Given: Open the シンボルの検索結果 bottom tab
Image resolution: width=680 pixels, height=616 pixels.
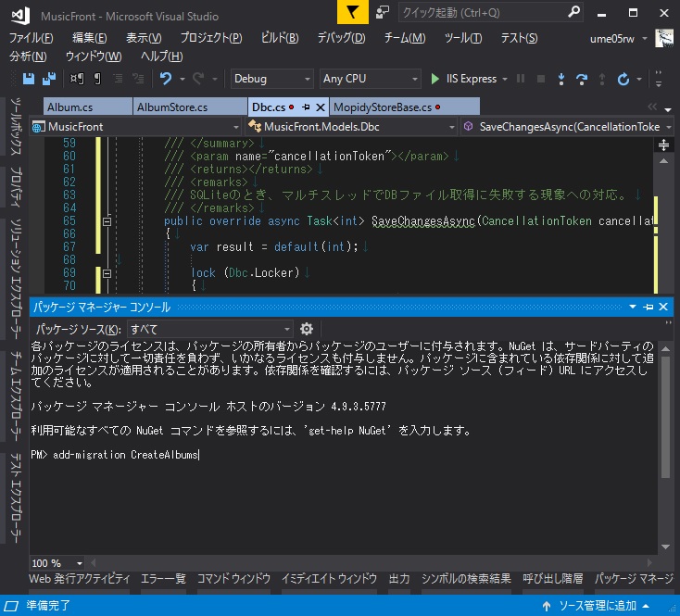Looking at the screenshot, I should tap(466, 579).
